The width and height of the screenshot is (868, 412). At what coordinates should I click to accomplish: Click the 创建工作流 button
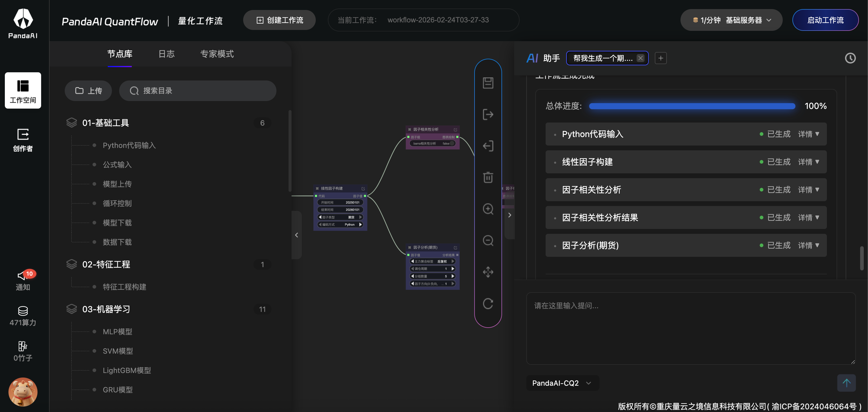pyautogui.click(x=279, y=20)
